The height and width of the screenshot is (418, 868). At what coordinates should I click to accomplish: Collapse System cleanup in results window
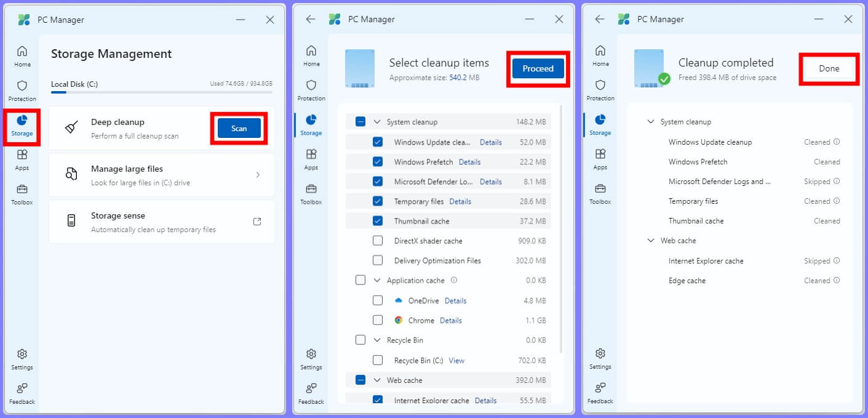651,122
